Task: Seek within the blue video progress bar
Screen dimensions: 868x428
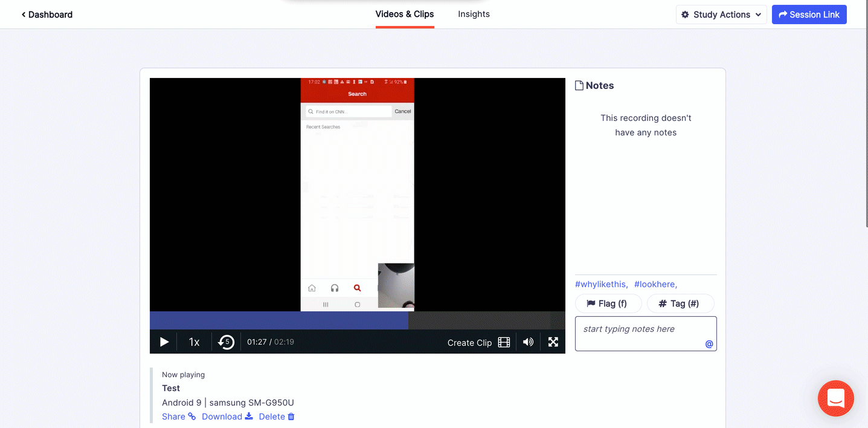Action: [x=279, y=320]
